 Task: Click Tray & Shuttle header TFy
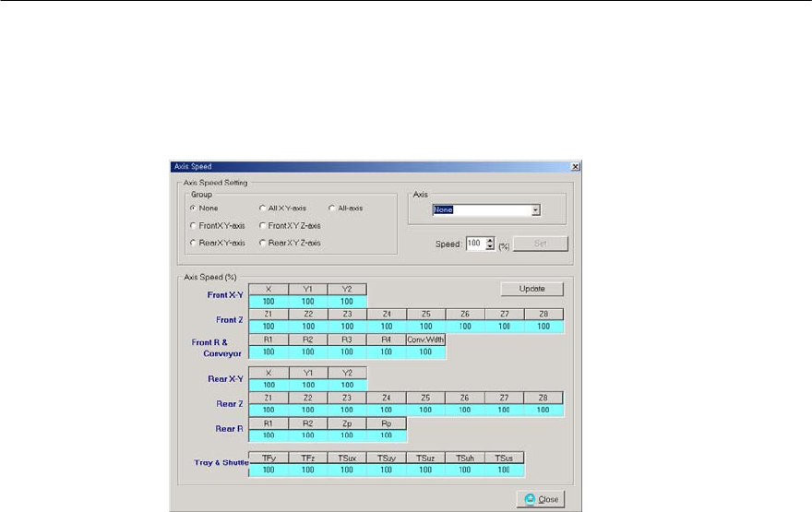(269, 458)
